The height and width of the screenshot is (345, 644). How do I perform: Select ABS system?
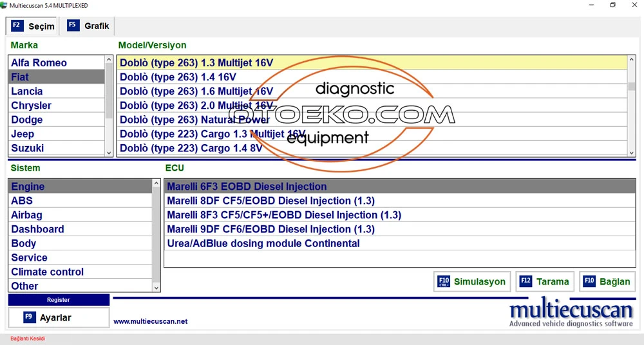pyautogui.click(x=80, y=200)
